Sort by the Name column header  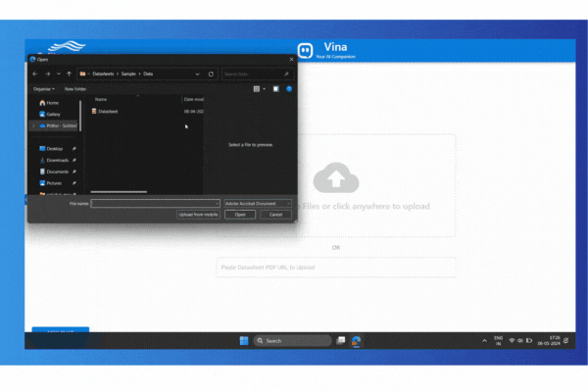101,99
